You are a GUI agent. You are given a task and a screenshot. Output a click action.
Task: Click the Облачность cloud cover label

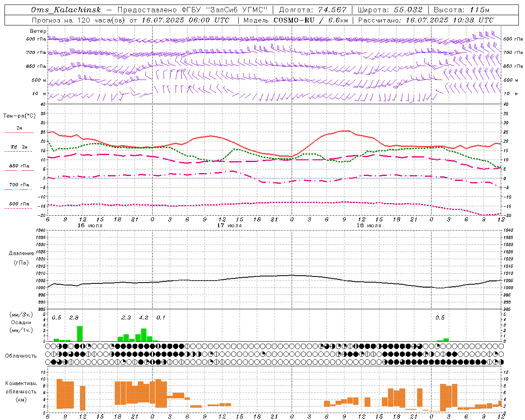click(x=21, y=356)
